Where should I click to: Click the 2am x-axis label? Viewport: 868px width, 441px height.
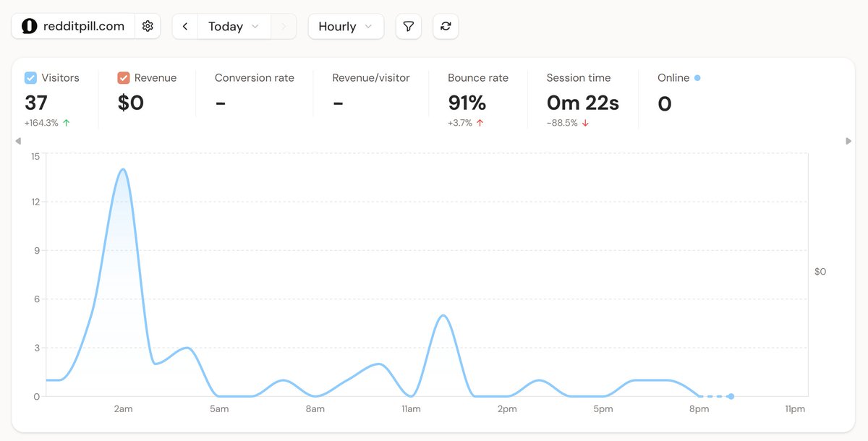pos(123,409)
